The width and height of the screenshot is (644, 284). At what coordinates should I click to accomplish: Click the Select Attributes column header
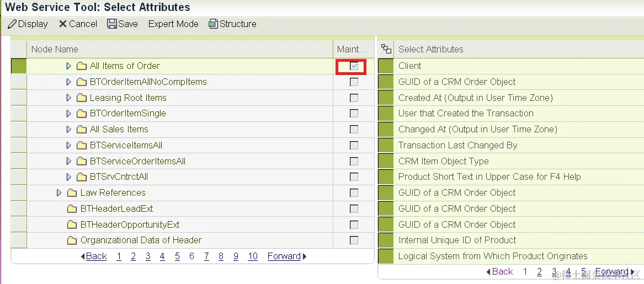point(519,49)
